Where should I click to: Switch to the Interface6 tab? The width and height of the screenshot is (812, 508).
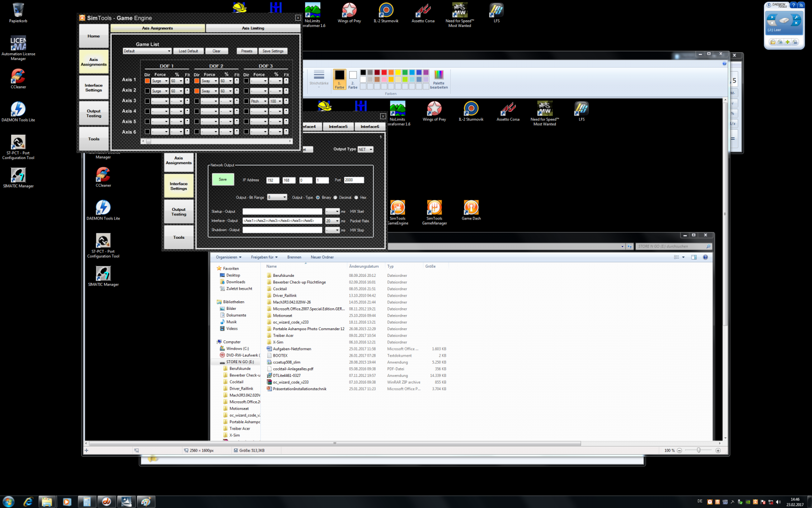[370, 126]
